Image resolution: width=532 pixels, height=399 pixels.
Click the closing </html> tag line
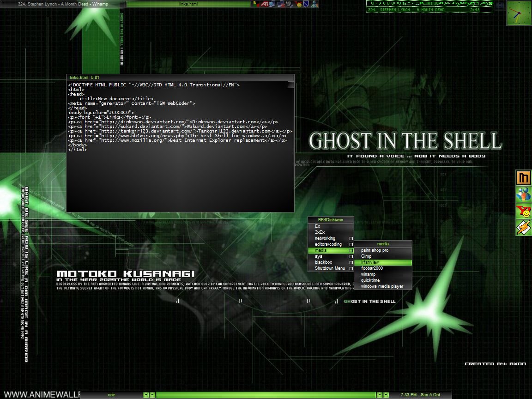click(x=78, y=150)
